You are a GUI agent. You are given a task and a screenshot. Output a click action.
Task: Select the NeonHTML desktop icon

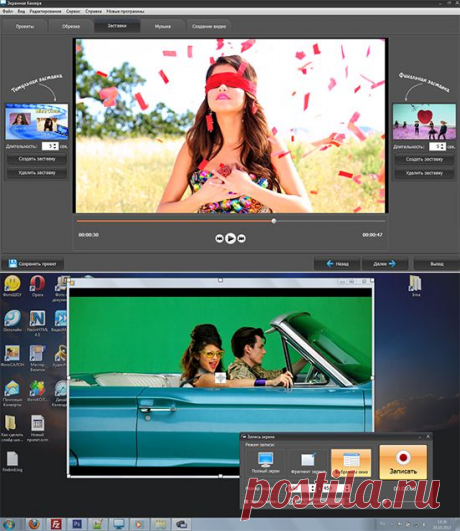[37, 323]
